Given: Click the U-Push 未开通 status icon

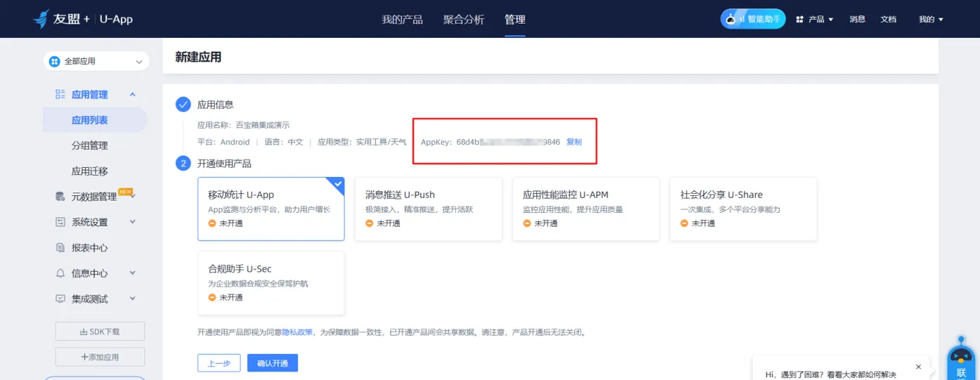Looking at the screenshot, I should tap(370, 223).
